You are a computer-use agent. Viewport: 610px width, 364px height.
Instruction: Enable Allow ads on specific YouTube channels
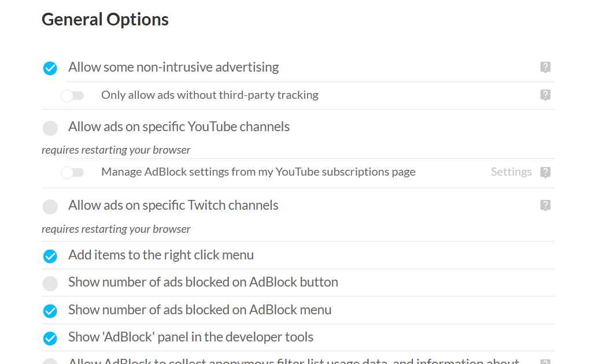pos(50,128)
